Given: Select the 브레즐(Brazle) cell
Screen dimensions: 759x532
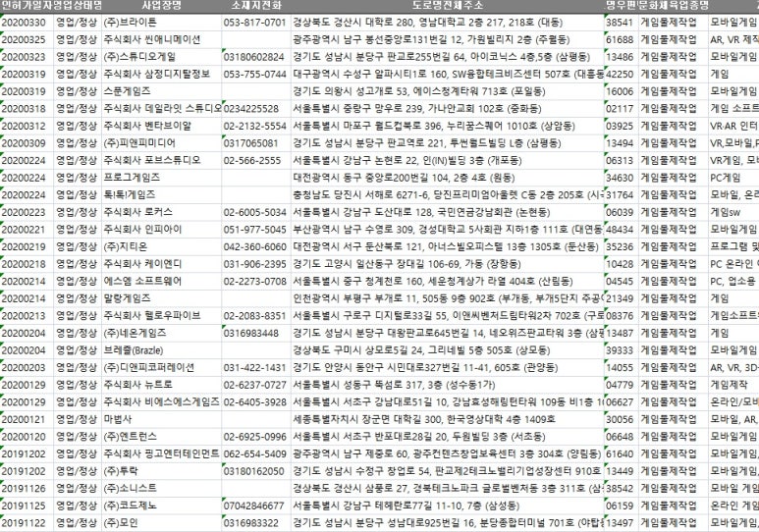Looking at the screenshot, I should pyautogui.click(x=162, y=350).
